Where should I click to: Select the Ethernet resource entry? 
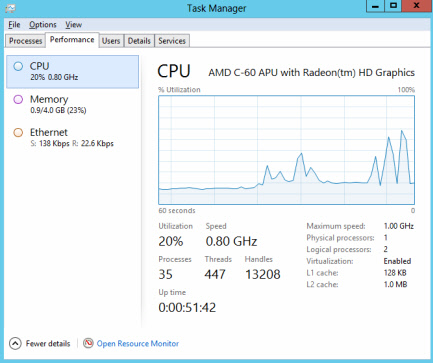tap(72, 138)
